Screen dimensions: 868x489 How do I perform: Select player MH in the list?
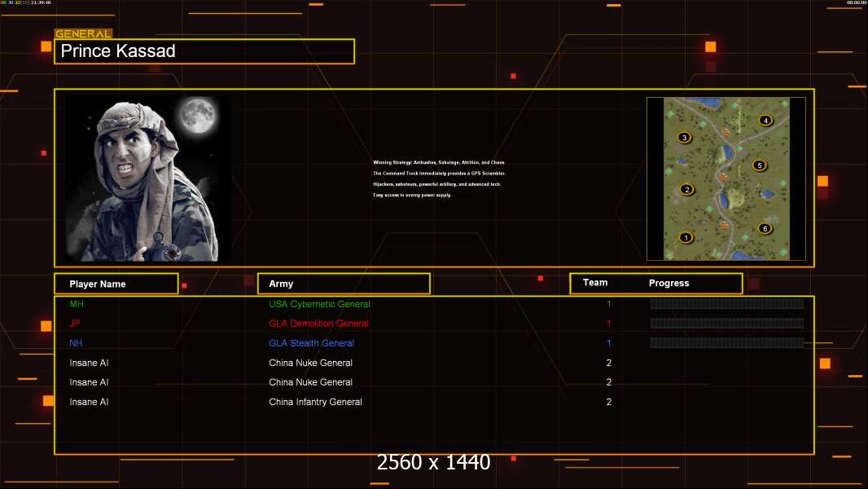[77, 304]
